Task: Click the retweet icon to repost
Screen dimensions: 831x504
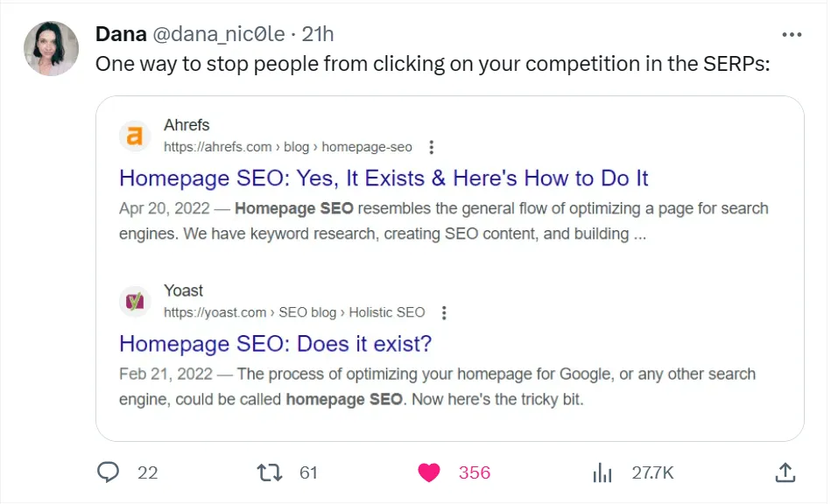Action: (272, 472)
